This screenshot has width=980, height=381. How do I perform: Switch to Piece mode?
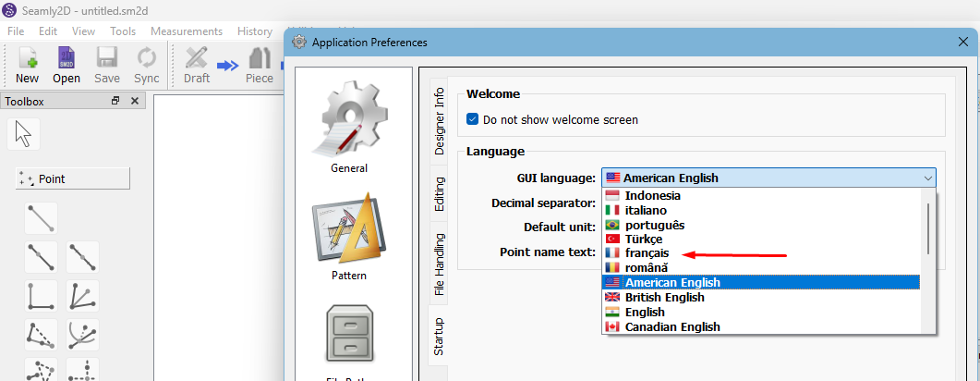pyautogui.click(x=259, y=65)
